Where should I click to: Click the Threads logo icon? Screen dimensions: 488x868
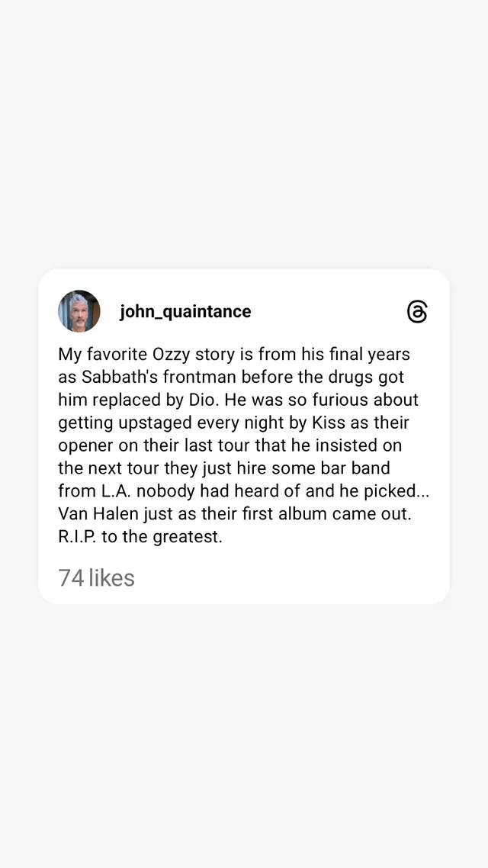(417, 312)
